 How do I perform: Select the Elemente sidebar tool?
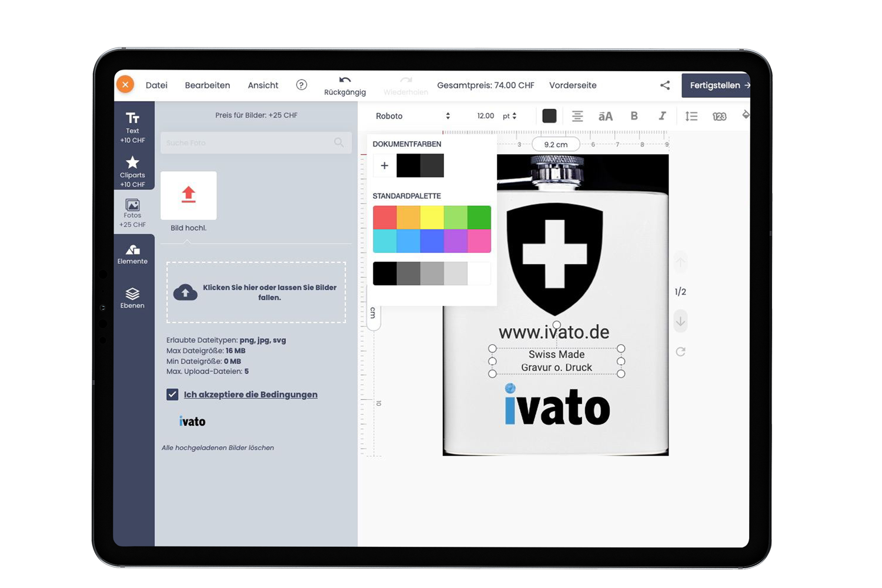(132, 254)
